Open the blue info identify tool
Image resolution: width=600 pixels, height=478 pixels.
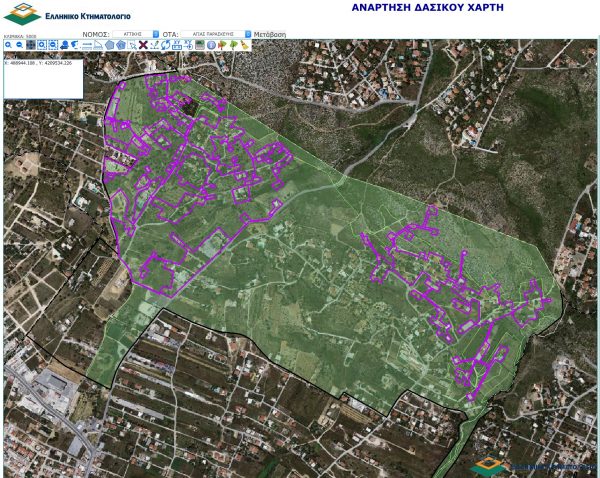coord(211,45)
